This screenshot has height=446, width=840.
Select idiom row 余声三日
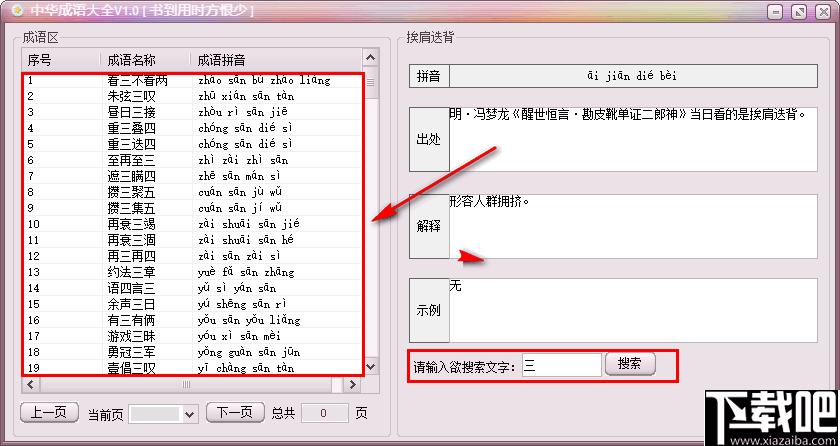[192, 305]
